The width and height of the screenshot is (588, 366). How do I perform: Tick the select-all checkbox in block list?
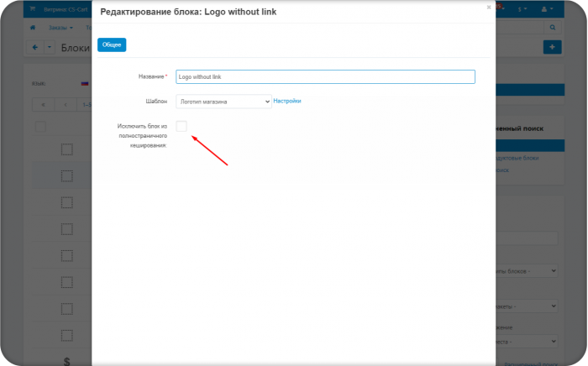(x=40, y=127)
